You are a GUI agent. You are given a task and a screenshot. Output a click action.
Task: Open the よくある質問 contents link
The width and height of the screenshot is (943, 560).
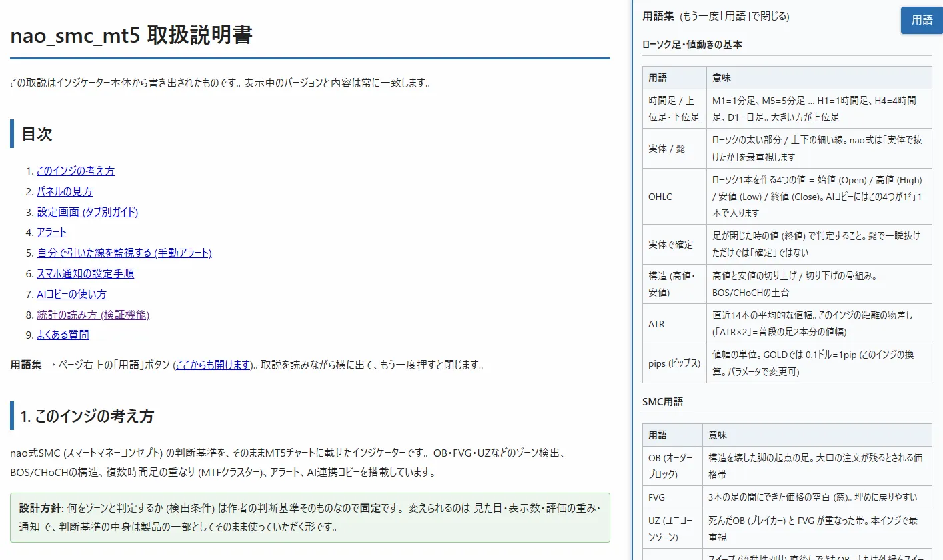63,335
